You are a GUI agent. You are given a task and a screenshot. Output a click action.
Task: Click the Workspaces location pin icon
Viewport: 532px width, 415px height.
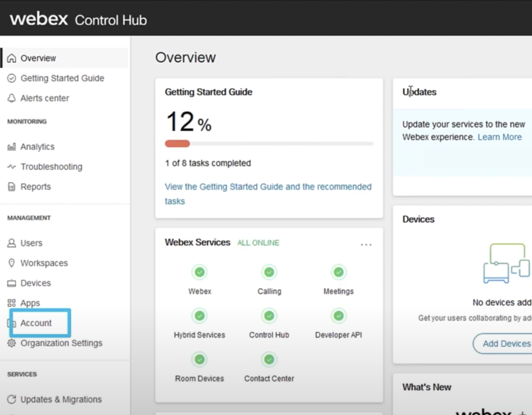click(x=11, y=263)
